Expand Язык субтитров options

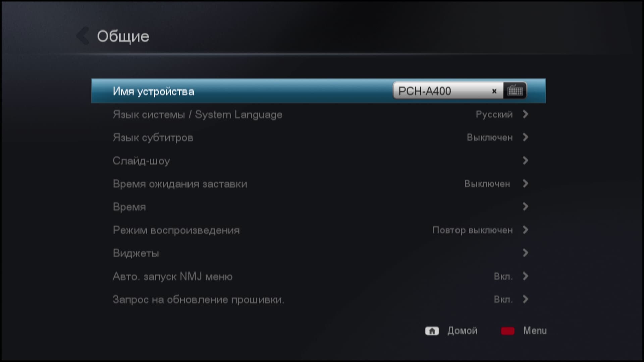(319, 137)
